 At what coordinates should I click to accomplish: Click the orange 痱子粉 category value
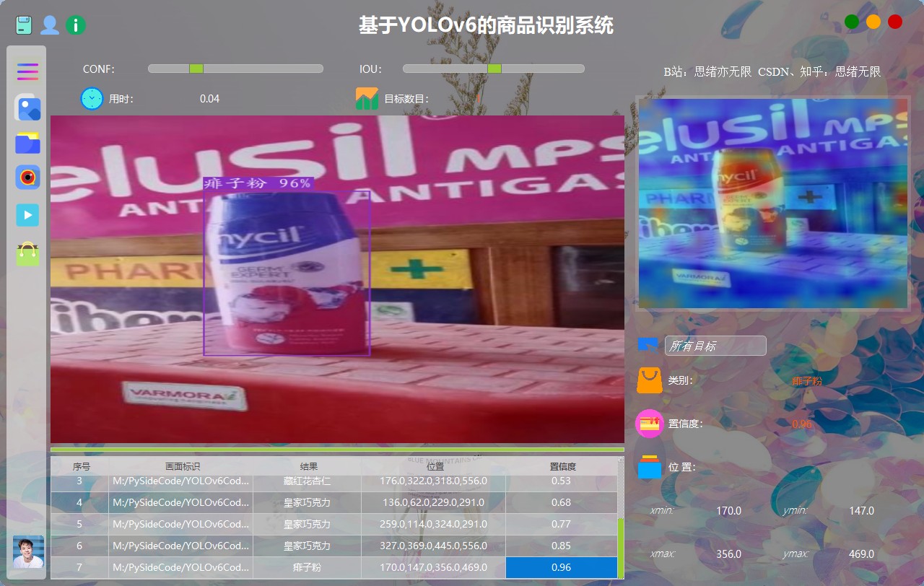click(x=807, y=381)
